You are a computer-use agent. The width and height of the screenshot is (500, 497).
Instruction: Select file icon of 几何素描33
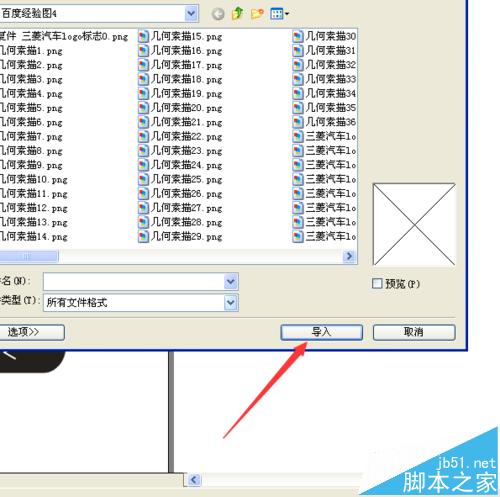coord(298,79)
